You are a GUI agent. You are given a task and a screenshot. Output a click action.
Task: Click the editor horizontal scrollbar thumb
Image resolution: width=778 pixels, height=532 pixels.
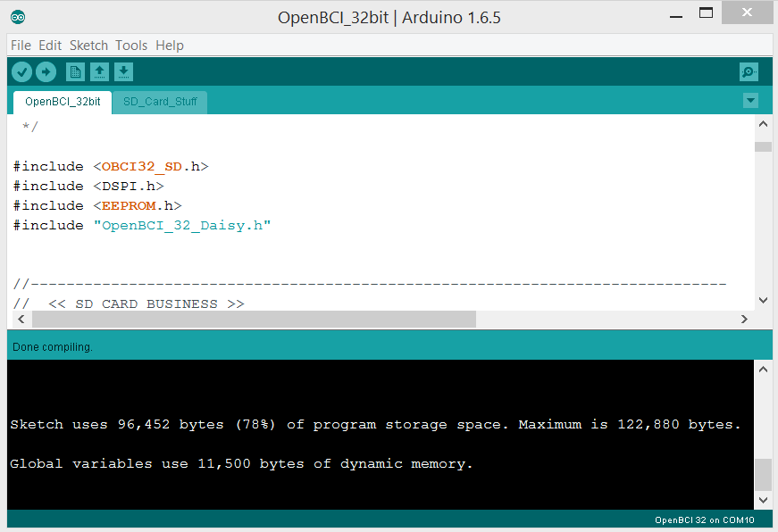tap(254, 320)
